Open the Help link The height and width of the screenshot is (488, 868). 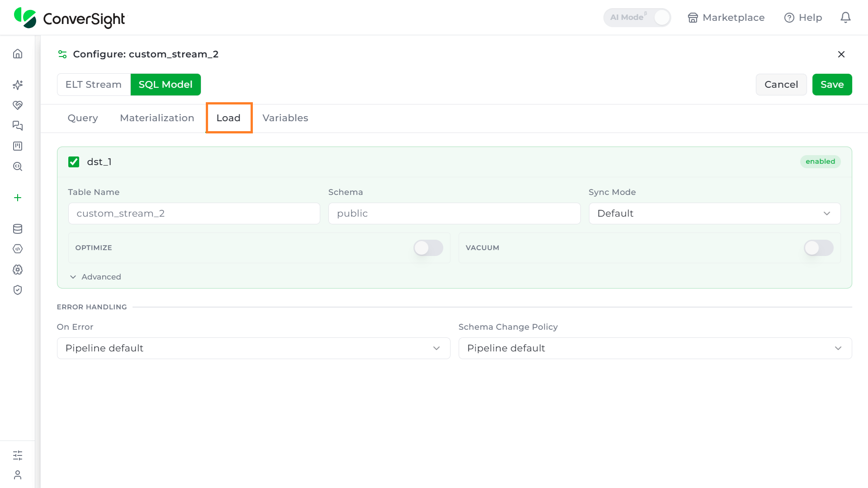tap(803, 18)
